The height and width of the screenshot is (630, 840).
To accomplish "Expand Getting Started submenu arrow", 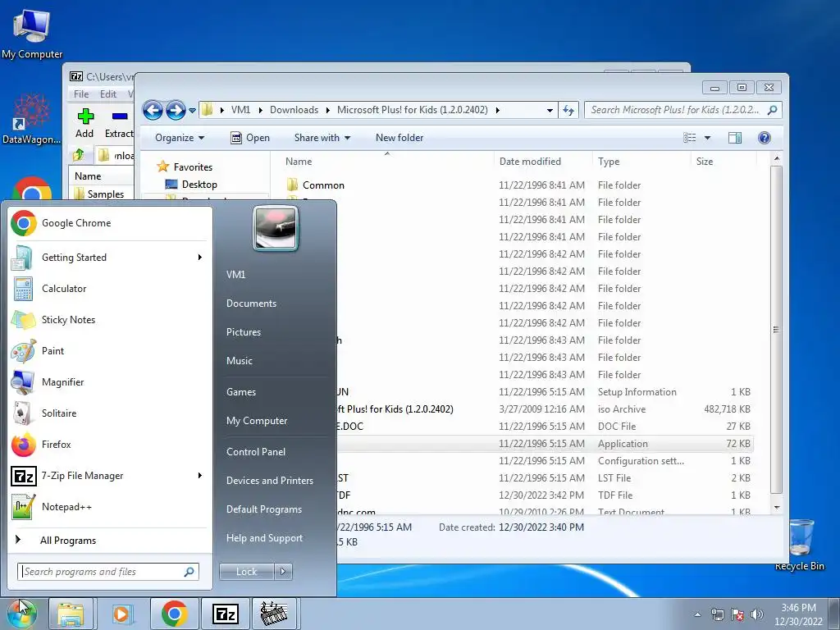I will point(200,258).
